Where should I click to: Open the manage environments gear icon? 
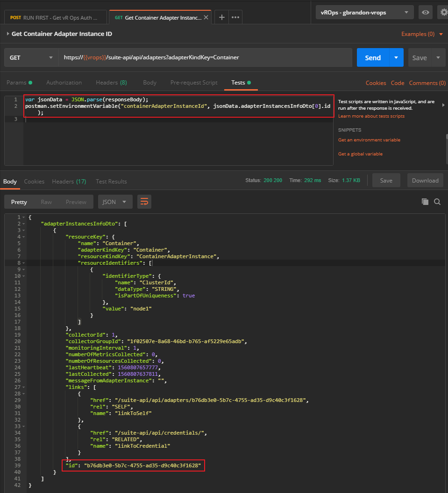coord(443,13)
